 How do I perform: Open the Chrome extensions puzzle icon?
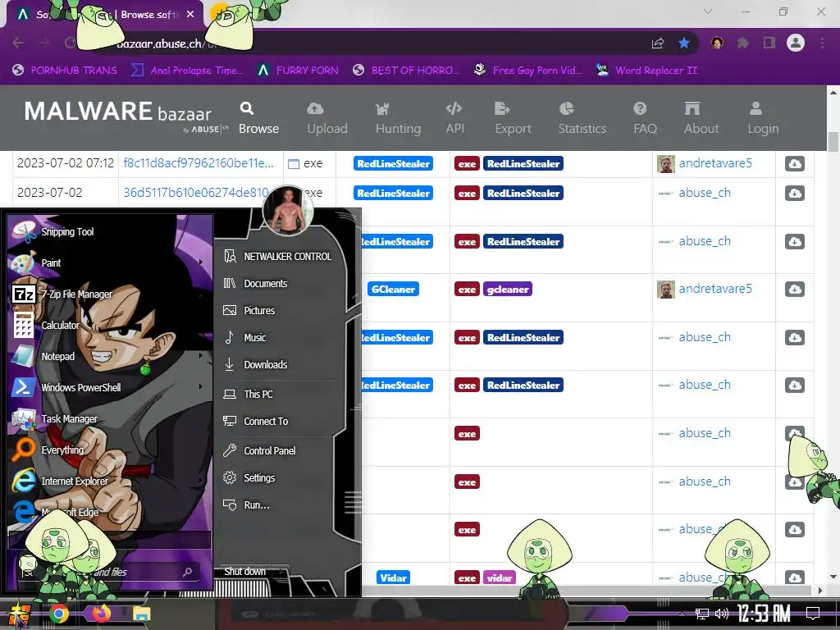click(742, 43)
